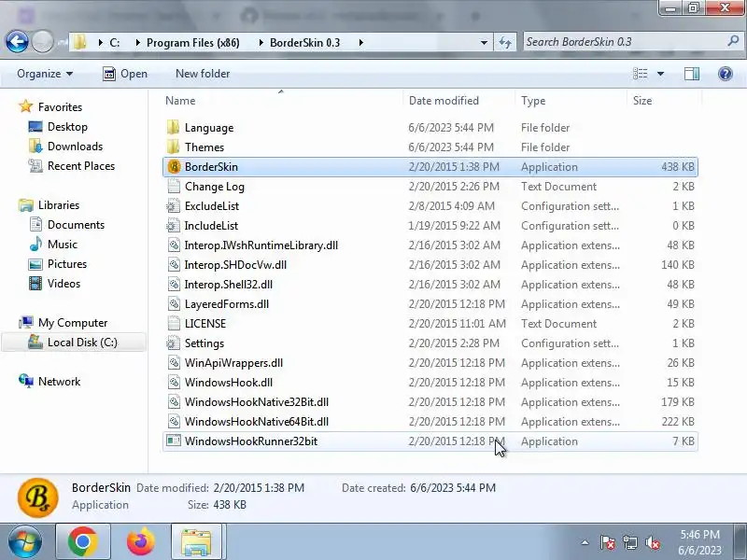Go back with the blue Back arrow

click(x=17, y=42)
